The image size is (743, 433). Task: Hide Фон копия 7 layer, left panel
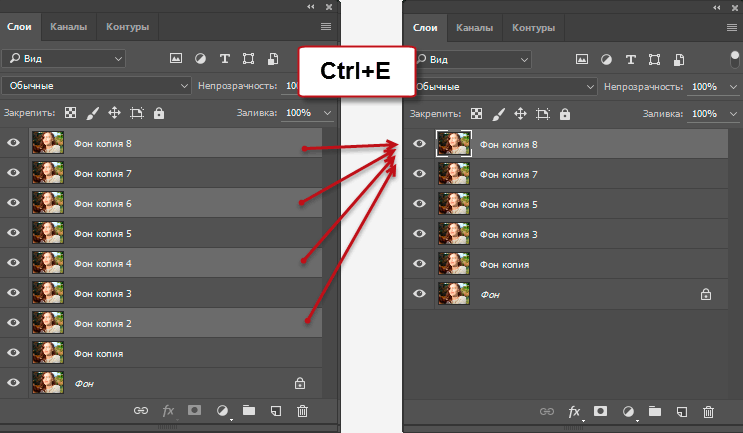point(14,172)
